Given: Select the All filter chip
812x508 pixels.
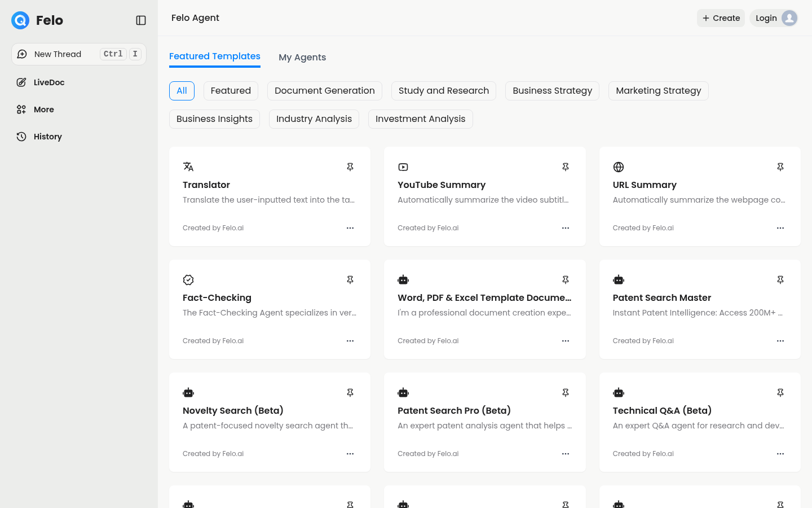Looking at the screenshot, I should pos(182,91).
